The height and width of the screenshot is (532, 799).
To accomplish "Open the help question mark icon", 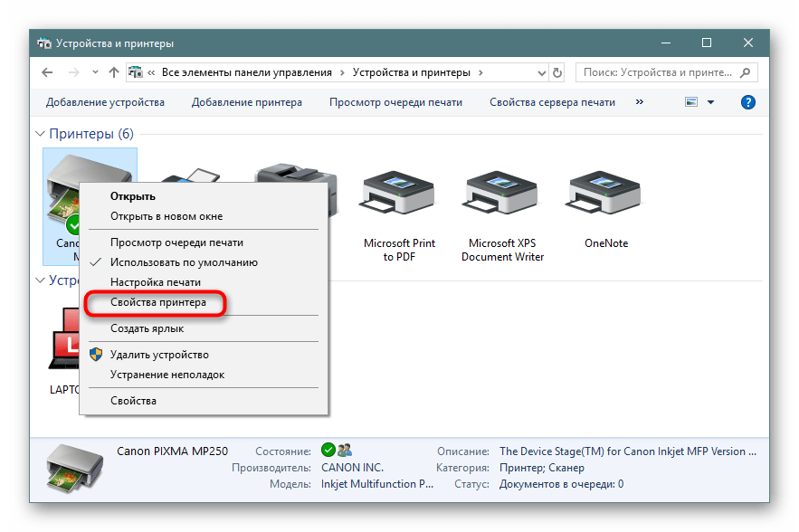I will [x=747, y=102].
